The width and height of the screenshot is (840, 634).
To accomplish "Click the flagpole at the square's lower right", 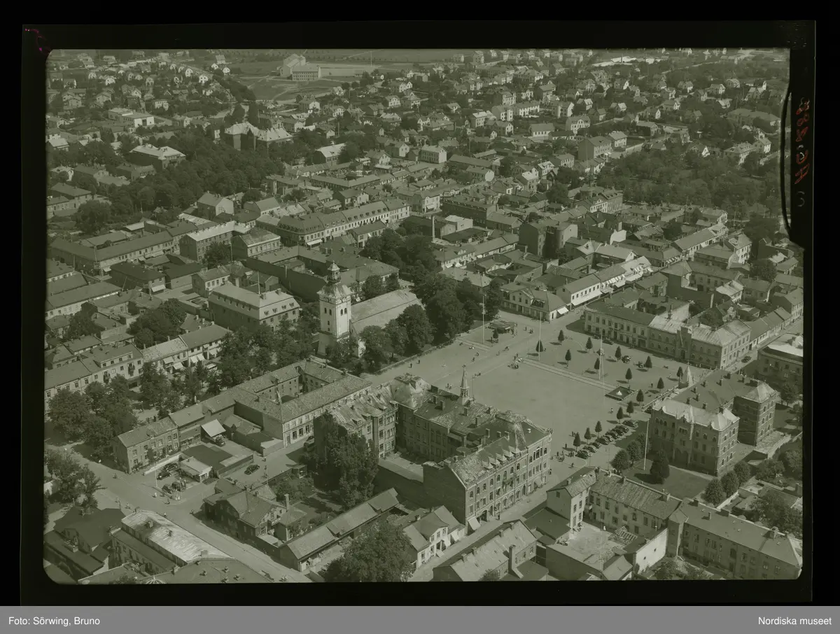I will click(646, 445).
